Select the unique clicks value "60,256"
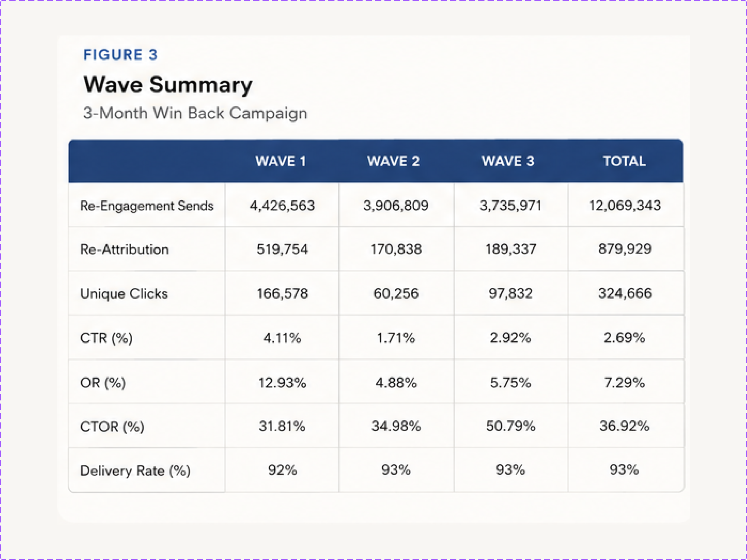The height and width of the screenshot is (560, 747). (x=396, y=294)
